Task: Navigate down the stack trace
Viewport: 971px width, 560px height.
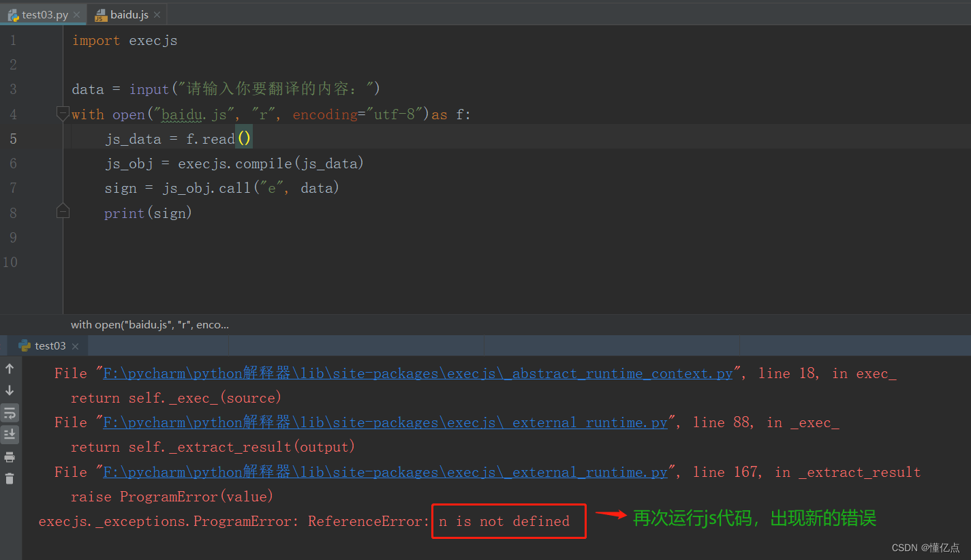Action: 10,390
